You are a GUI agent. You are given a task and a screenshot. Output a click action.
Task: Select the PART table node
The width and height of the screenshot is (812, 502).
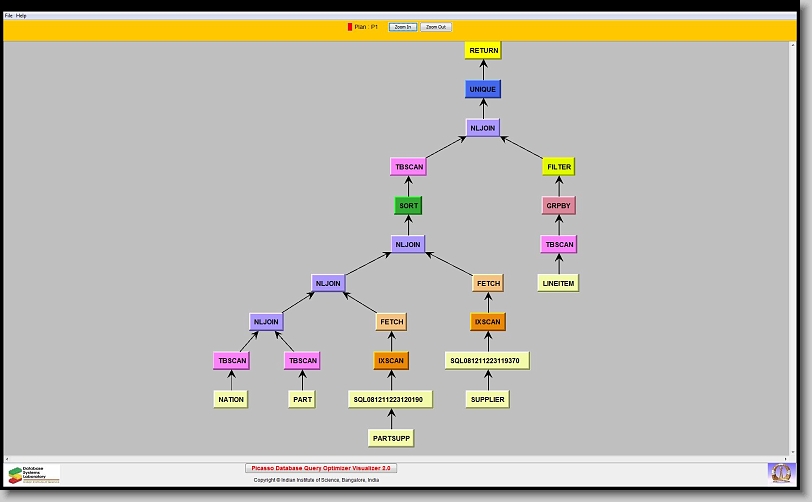click(x=302, y=399)
